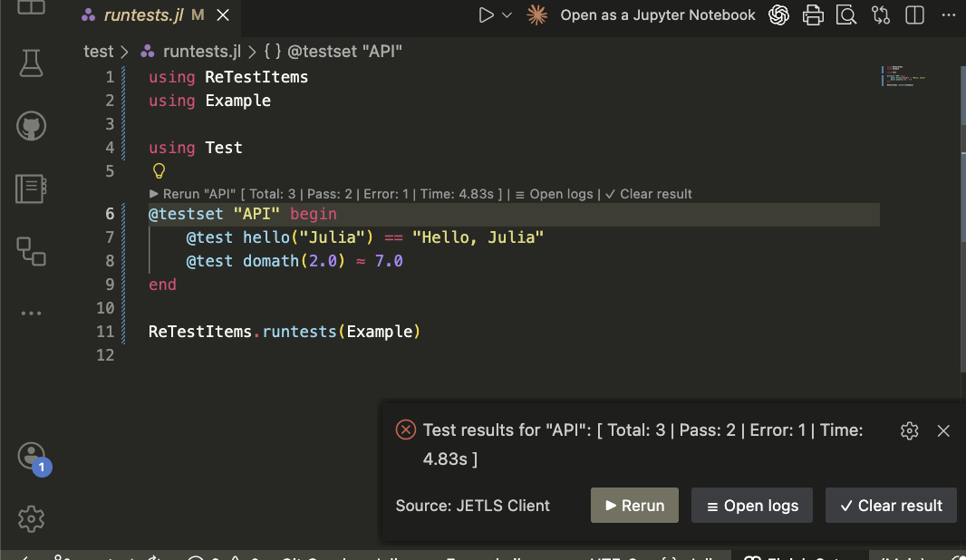The image size is (966, 560).
Task: Click 'Test' on line 4
Action: (224, 148)
